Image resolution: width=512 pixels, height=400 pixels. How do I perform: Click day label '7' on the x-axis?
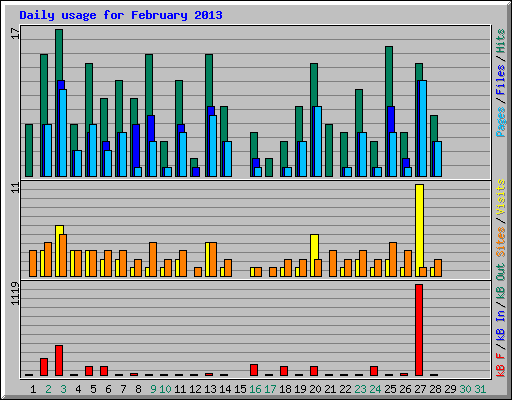(x=123, y=389)
